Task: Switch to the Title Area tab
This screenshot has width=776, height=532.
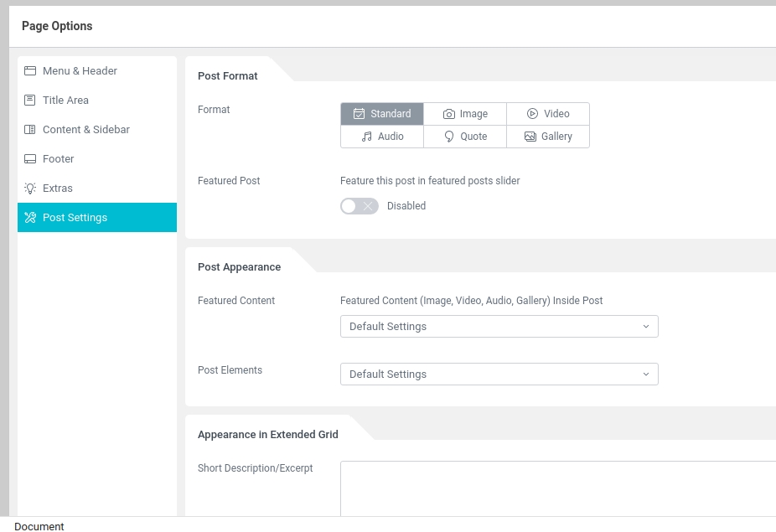Action: [x=65, y=101]
